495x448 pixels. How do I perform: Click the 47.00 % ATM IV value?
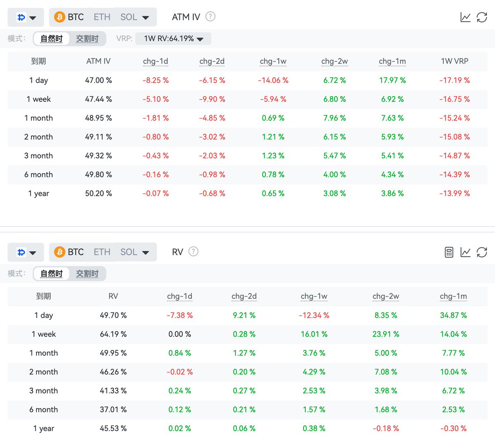tap(99, 80)
